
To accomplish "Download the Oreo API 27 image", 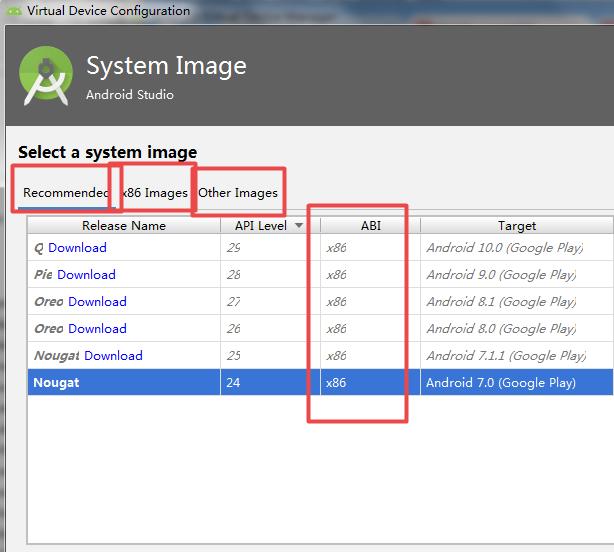I will point(97,301).
